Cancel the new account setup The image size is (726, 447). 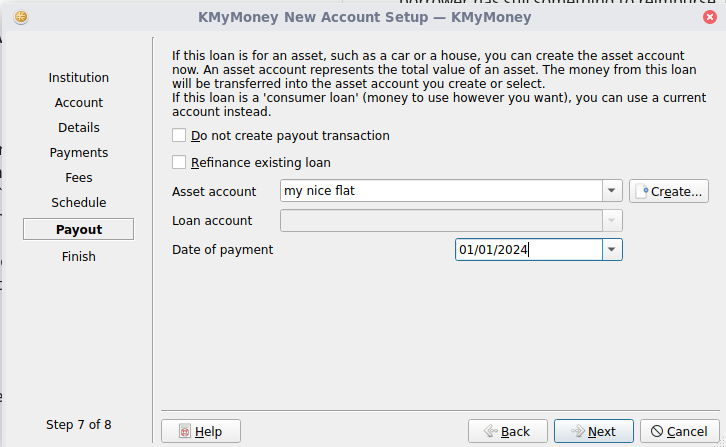(679, 431)
